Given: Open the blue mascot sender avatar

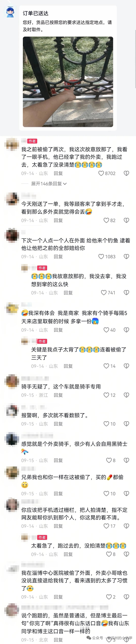Looking at the screenshot, I should click(x=10, y=12).
